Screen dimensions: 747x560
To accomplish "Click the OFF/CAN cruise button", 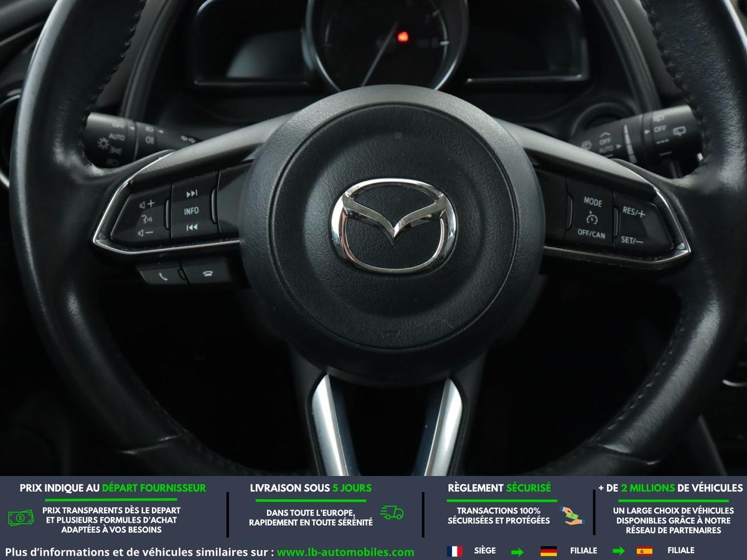I will click(x=591, y=235).
